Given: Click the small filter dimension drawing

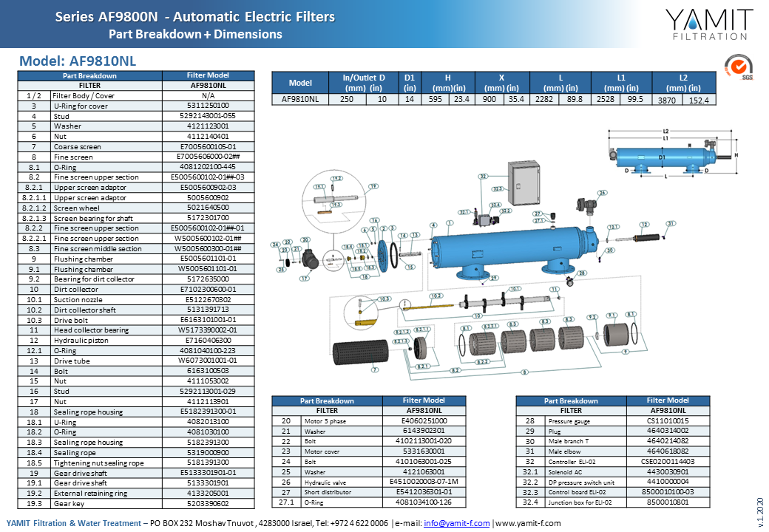Looking at the screenshot, I should coord(672,153).
